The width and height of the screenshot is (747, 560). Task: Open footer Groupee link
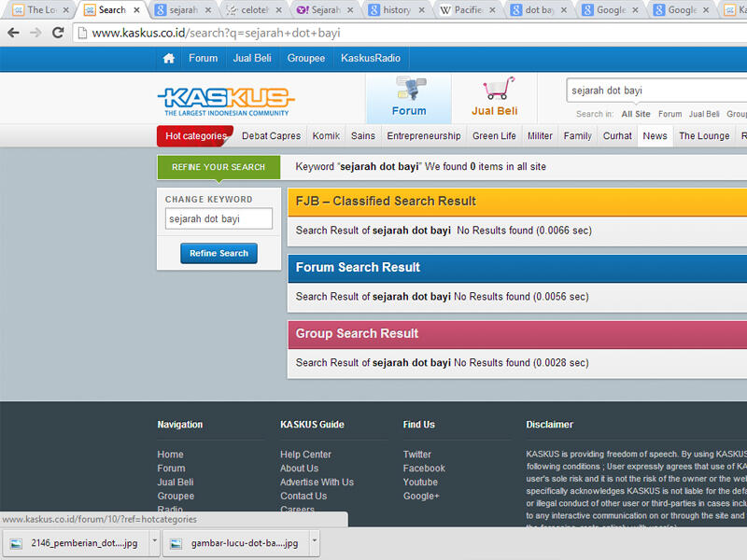coord(176,497)
